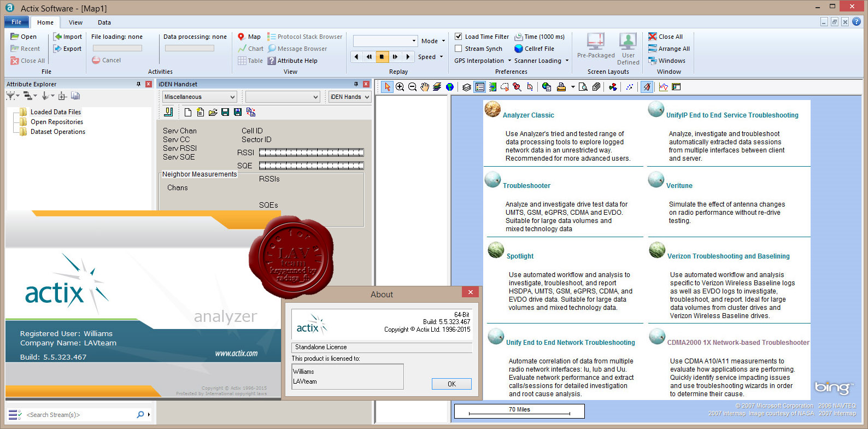Close the About dialog

[470, 292]
